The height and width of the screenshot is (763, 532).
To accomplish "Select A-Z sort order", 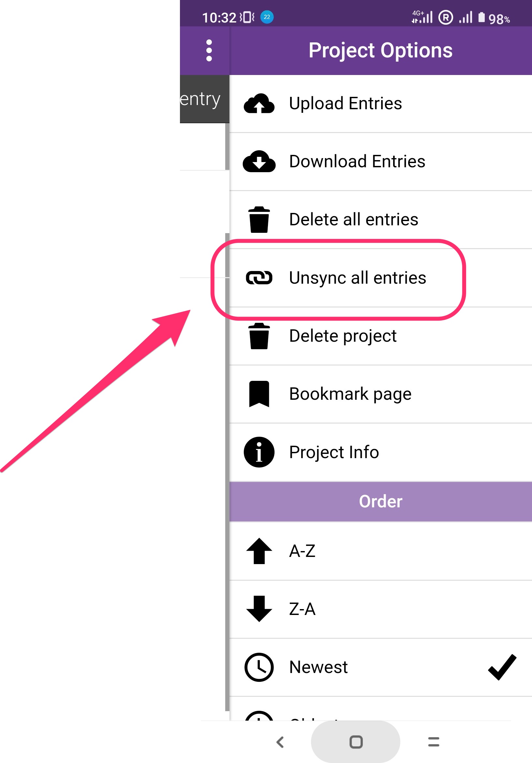I will coord(303,551).
